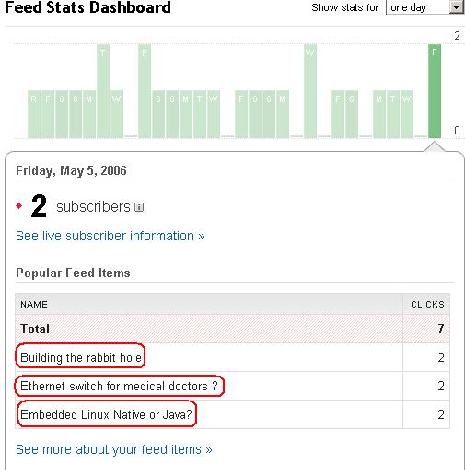Click 'Building the rabbit hole' feed item
The width and height of the screenshot is (465, 476).
[x=81, y=357]
